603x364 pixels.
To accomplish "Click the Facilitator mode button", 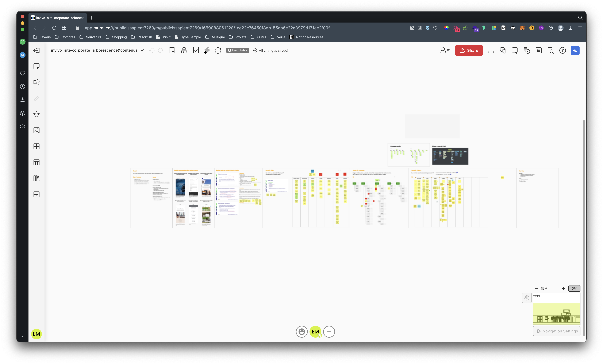I will [237, 50].
